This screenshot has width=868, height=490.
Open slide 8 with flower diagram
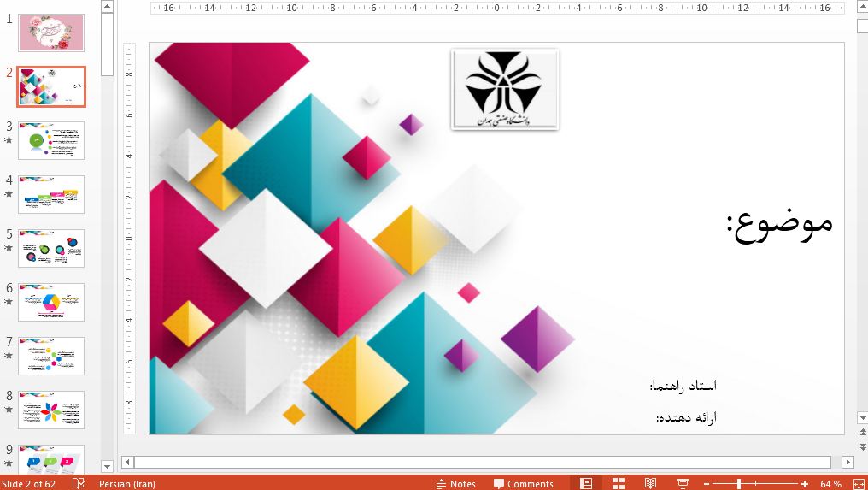[x=51, y=410]
